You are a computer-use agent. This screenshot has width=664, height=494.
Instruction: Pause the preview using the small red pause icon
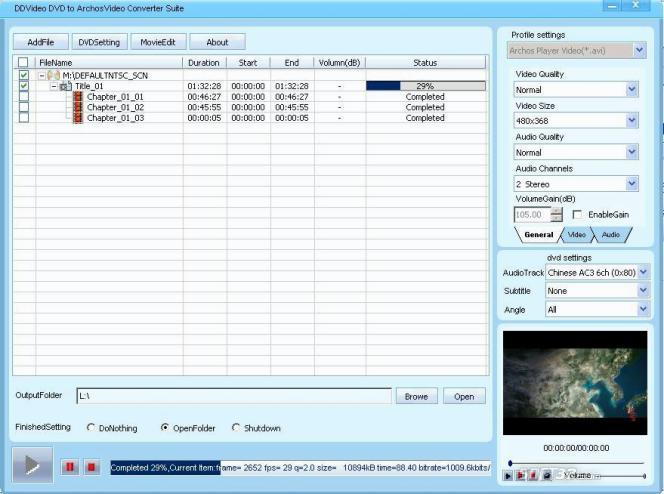[x=520, y=476]
